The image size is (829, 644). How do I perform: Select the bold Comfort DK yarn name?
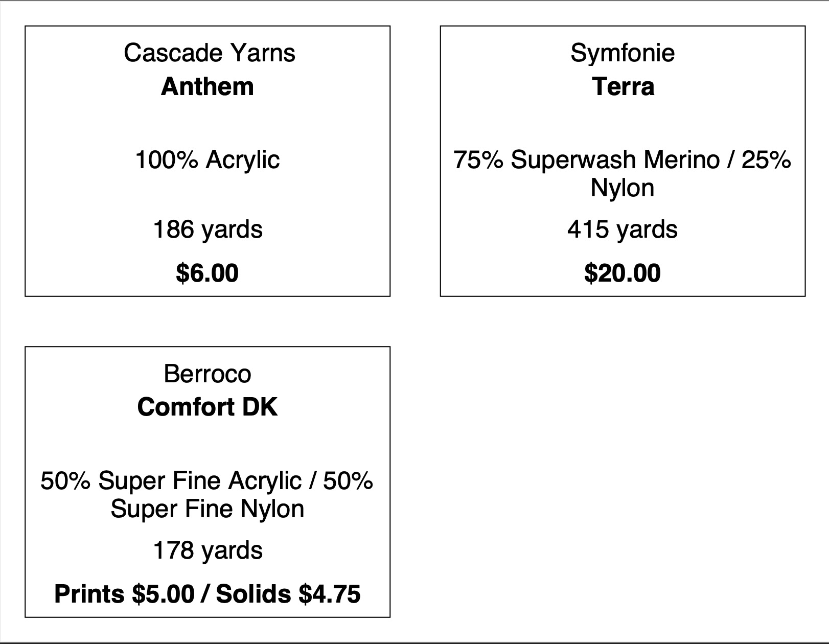click(208, 407)
